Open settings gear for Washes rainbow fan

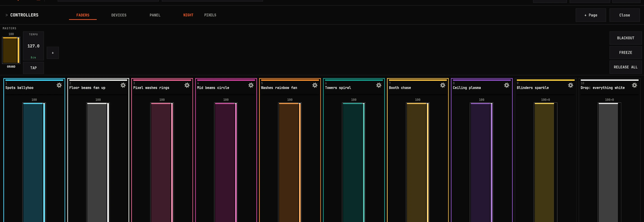coord(315,85)
